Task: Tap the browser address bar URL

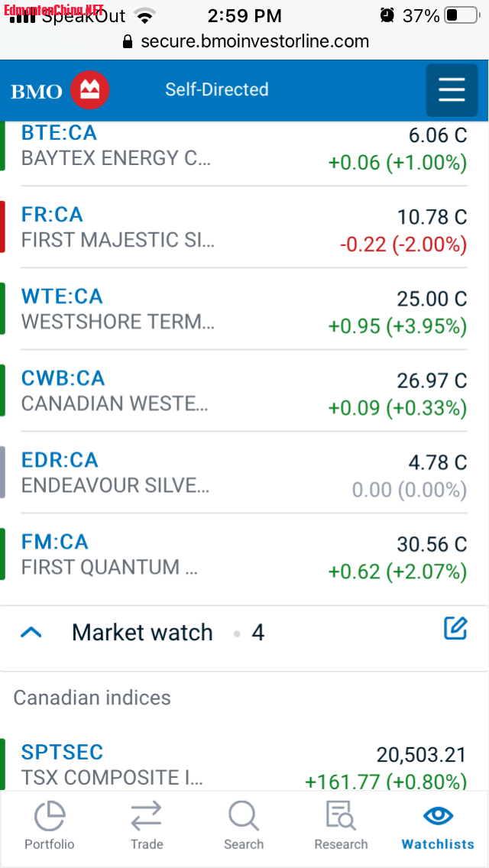Action: pos(254,41)
